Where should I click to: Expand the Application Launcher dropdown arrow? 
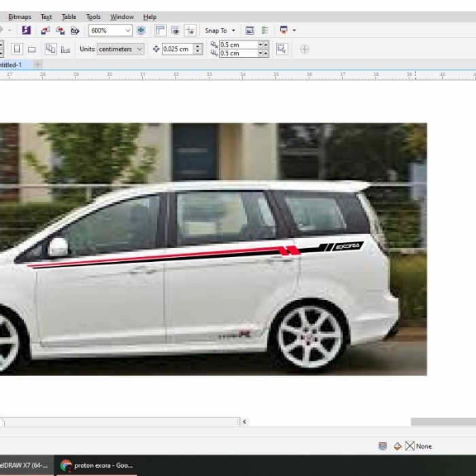[x=294, y=31]
